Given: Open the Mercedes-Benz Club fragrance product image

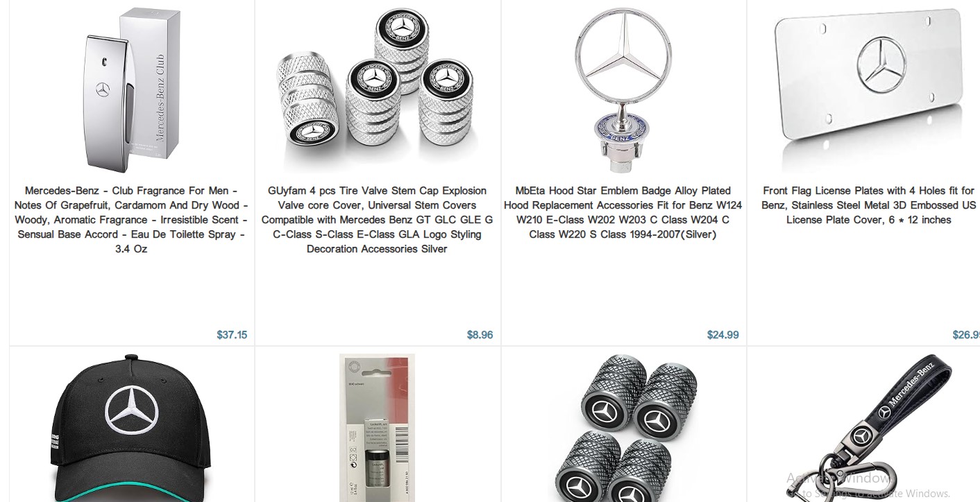Looking at the screenshot, I should (x=131, y=90).
